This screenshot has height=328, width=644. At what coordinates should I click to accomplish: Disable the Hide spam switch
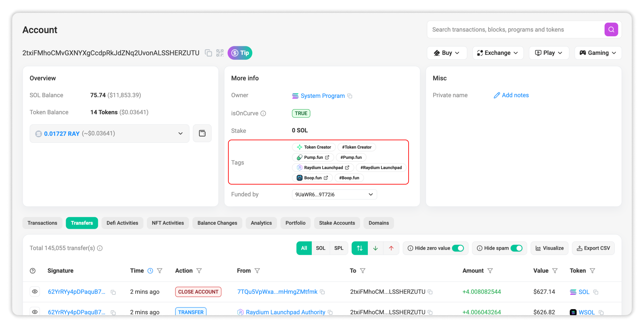point(516,248)
